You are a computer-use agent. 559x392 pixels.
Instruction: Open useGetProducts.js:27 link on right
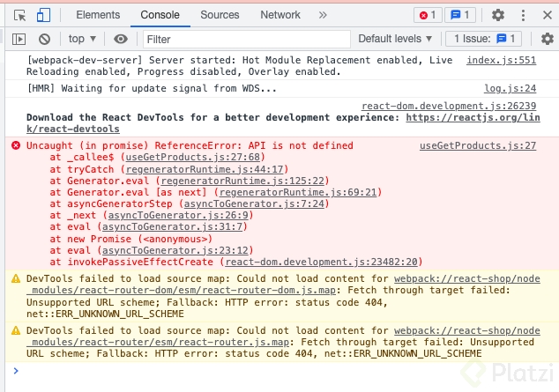click(x=478, y=145)
